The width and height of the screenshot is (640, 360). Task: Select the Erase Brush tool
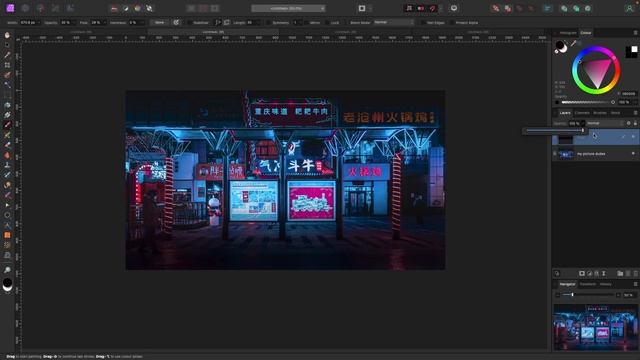tap(7, 145)
